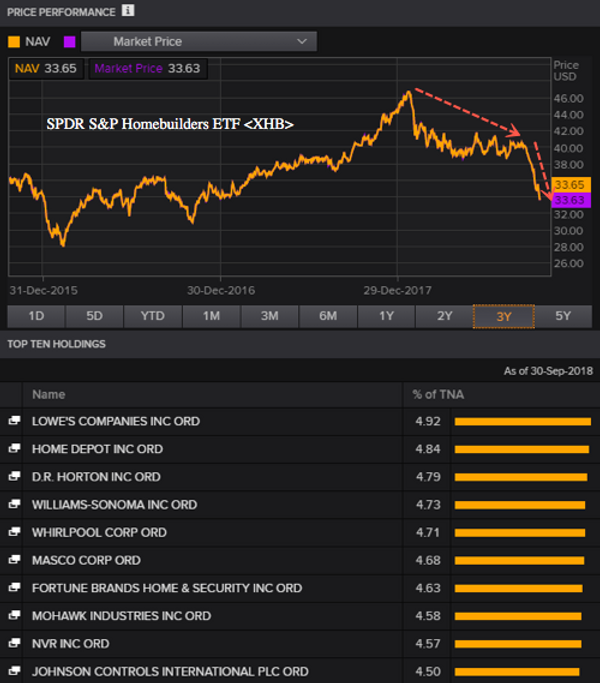Open HOME DEPOT INC ORD holding
The height and width of the screenshot is (683, 600).
coord(98,449)
